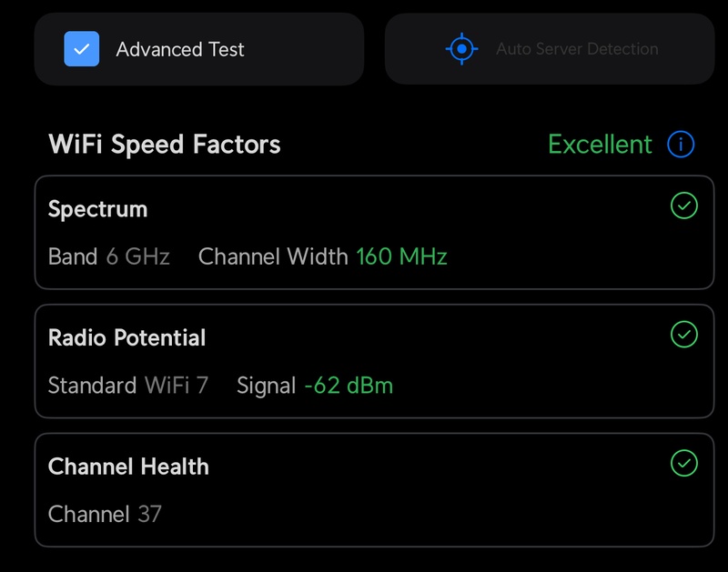Uncheck the Advanced Test checkbox

click(81, 49)
